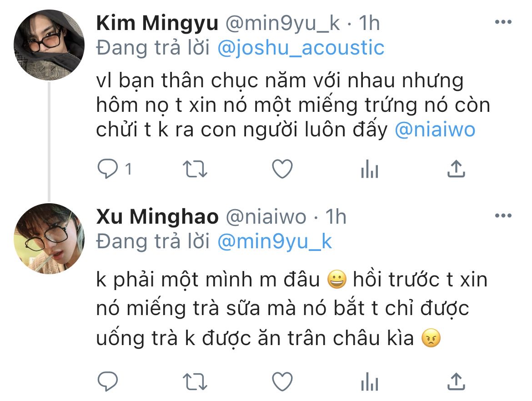Open Xu Minghao's profile picture
Viewport: 532px width, 401px height.
click(49, 239)
